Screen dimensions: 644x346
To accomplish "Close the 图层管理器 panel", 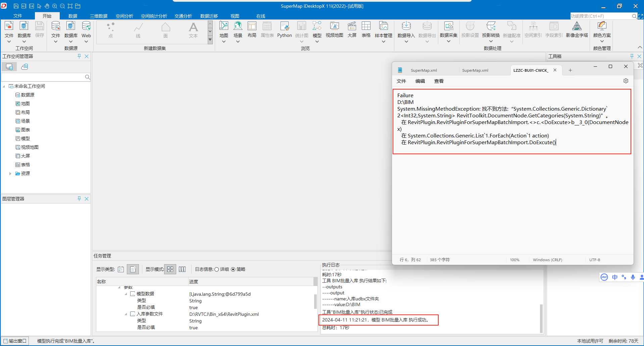I will pos(87,199).
